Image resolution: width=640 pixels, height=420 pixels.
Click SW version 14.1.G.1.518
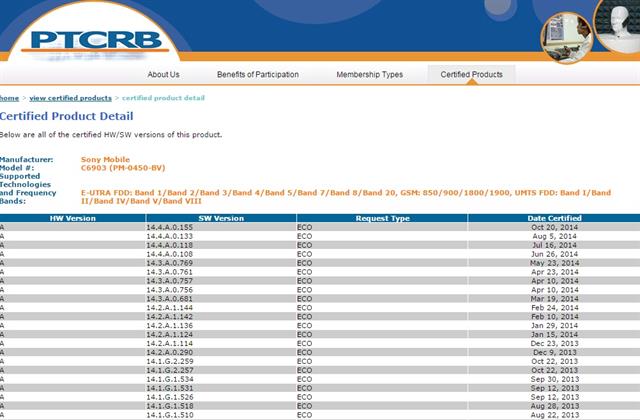point(170,406)
